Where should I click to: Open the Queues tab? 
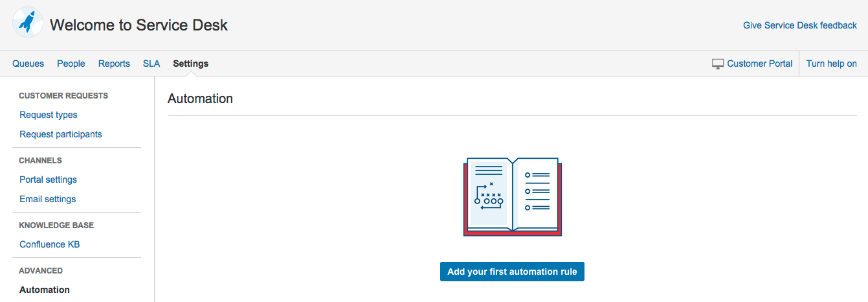pos(28,64)
